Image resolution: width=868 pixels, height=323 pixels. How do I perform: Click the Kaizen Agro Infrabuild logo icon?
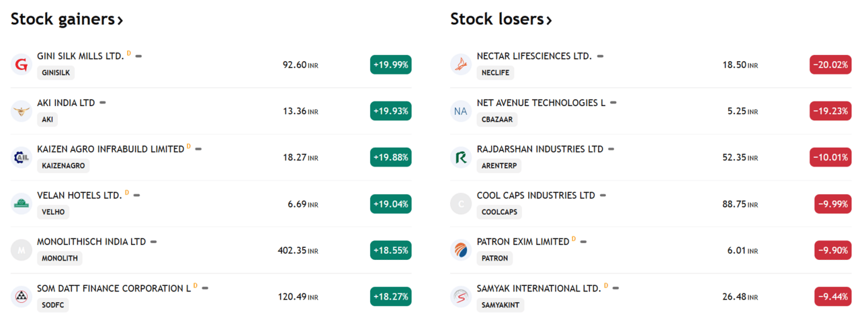21,157
